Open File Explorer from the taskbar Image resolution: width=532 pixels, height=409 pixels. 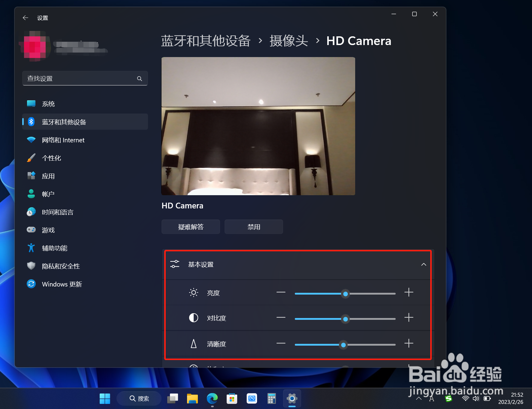tap(192, 398)
